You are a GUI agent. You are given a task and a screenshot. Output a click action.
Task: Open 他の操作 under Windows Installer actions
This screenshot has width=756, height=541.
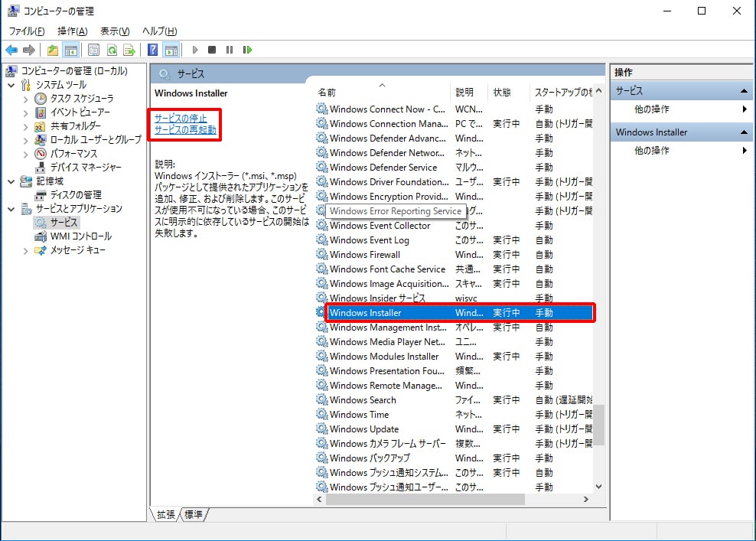click(652, 151)
